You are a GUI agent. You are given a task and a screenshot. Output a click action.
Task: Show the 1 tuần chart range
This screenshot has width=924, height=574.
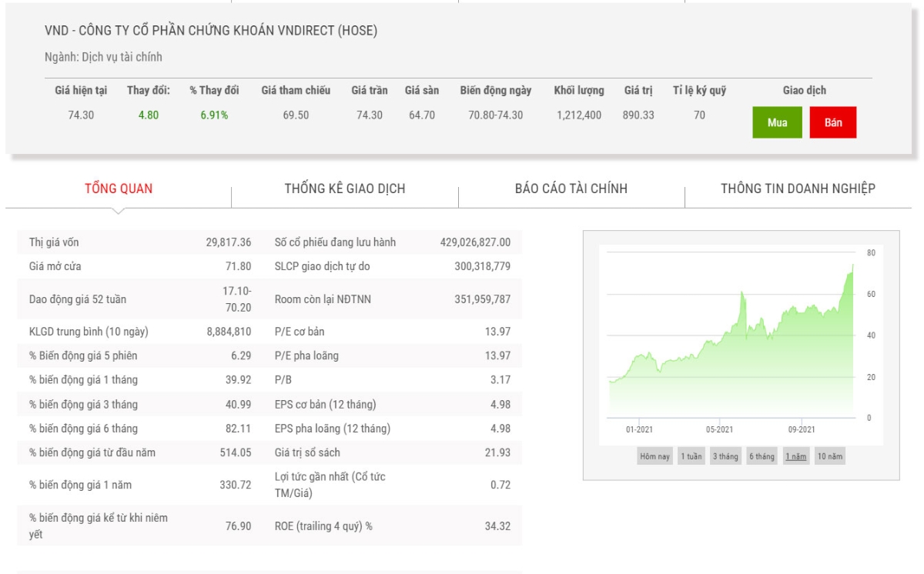(x=691, y=456)
